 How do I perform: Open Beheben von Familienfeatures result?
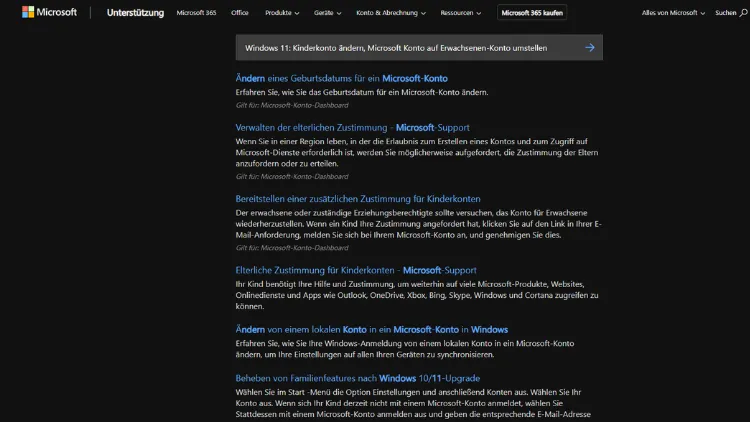pos(358,378)
